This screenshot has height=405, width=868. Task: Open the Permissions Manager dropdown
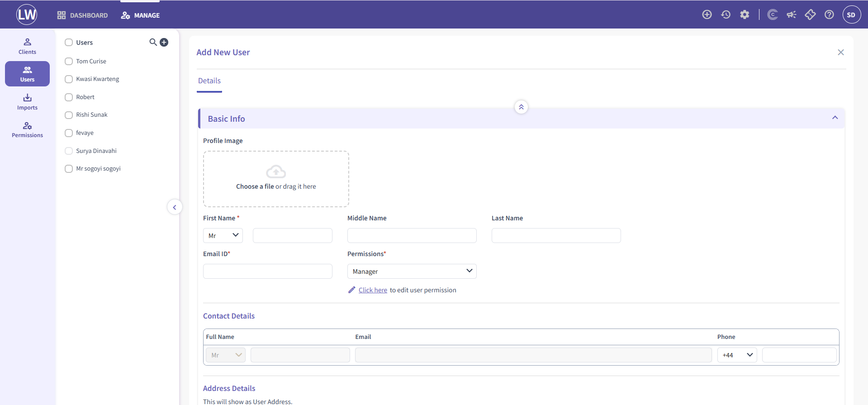click(412, 271)
